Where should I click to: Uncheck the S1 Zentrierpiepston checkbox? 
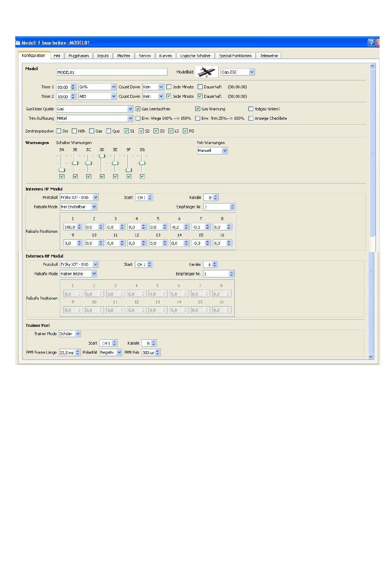[126, 131]
